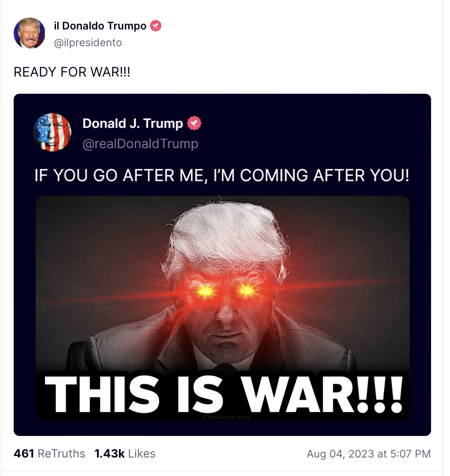Click the ILDONALDO.COM watermark on the image
450x476 pixels.
(x=226, y=418)
